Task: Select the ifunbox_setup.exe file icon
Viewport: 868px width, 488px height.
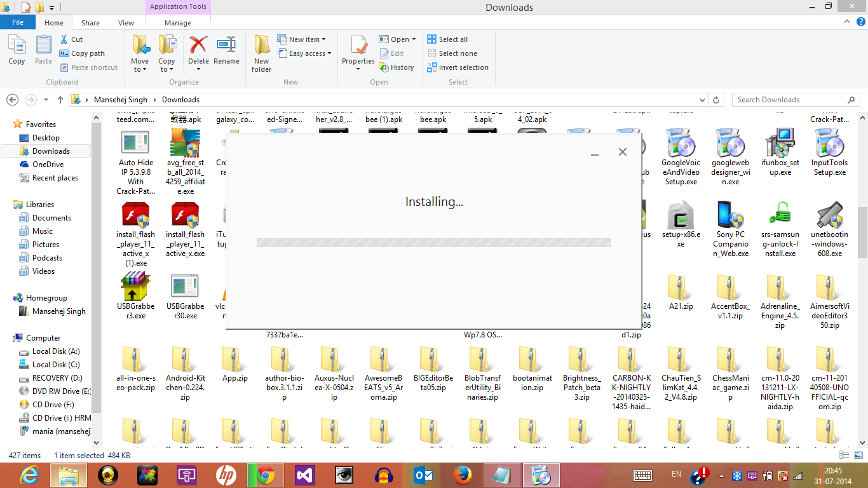Action: pos(780,143)
